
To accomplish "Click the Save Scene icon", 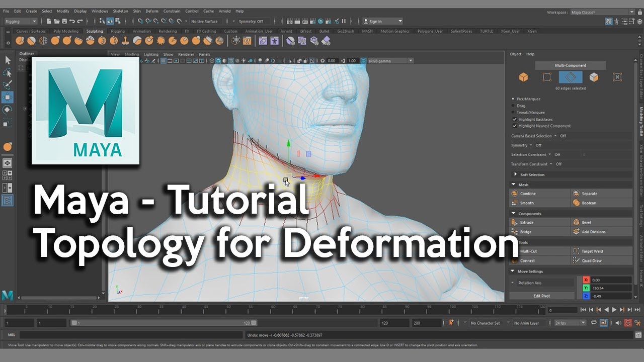I will 64,21.
